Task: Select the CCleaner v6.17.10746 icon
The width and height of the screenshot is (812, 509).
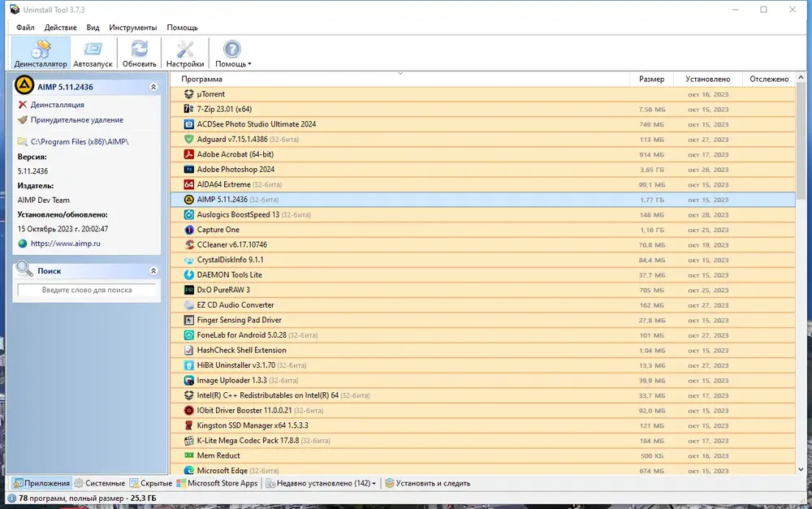Action: 189,244
